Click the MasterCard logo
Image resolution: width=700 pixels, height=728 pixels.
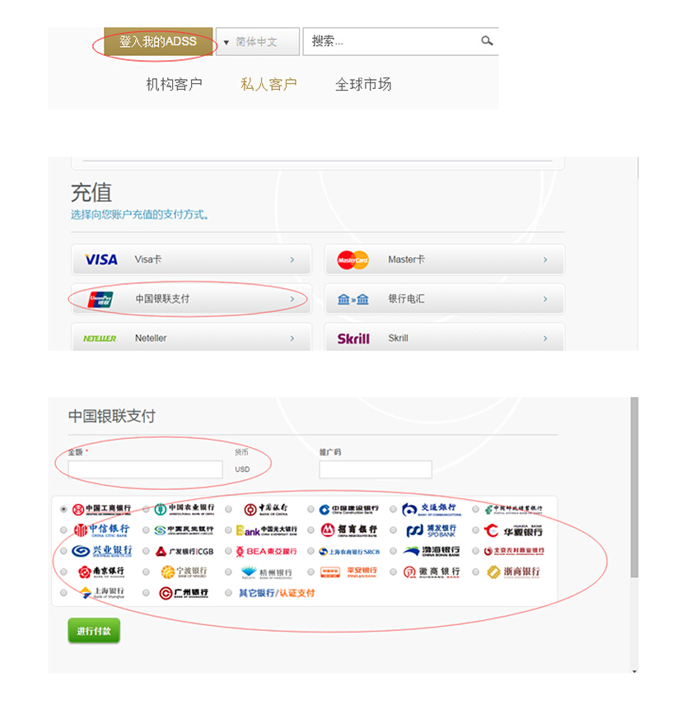[353, 260]
